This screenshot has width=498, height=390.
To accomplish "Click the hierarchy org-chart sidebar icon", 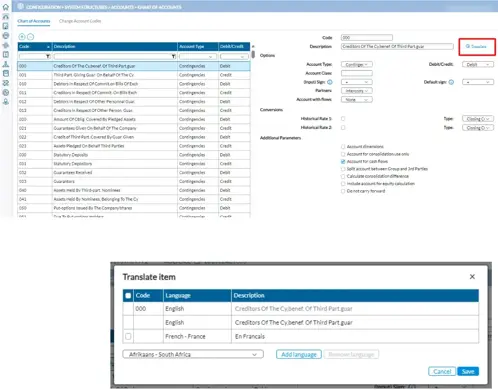I will click(6, 64).
